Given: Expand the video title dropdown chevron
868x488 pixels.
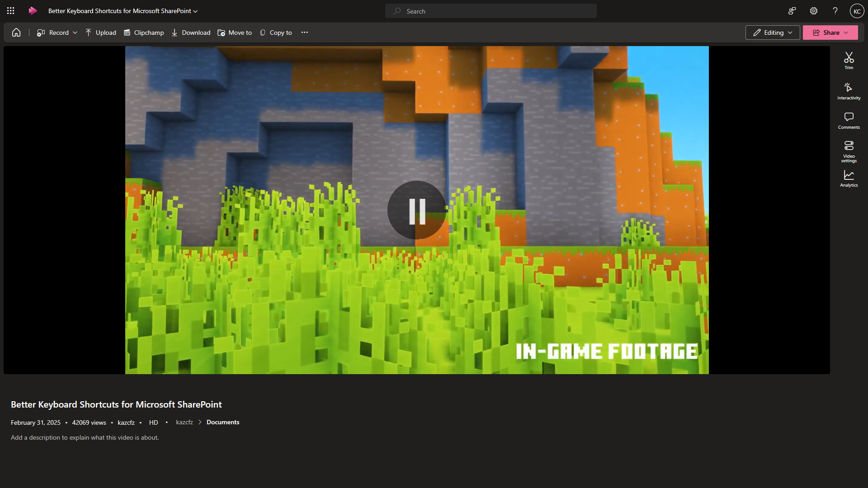Looking at the screenshot, I should coord(195,11).
